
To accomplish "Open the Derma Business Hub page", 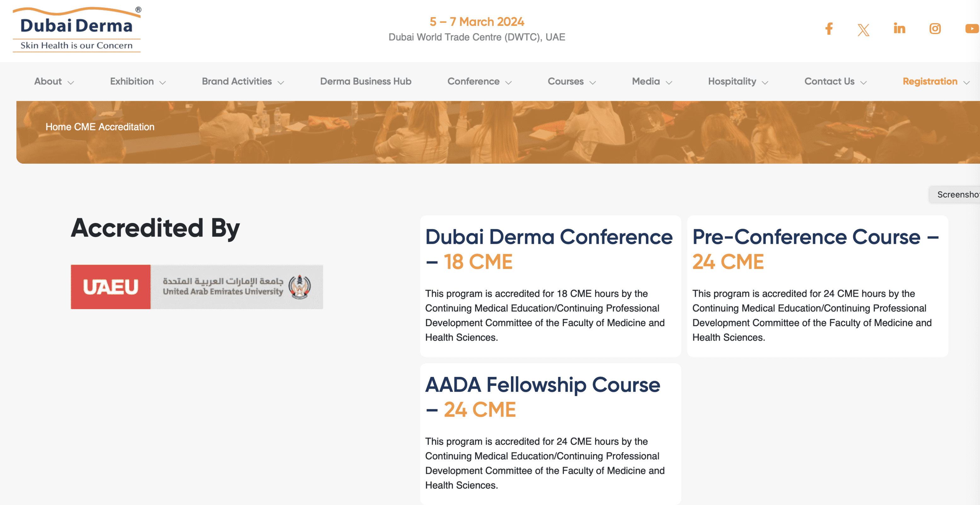I will (x=366, y=81).
